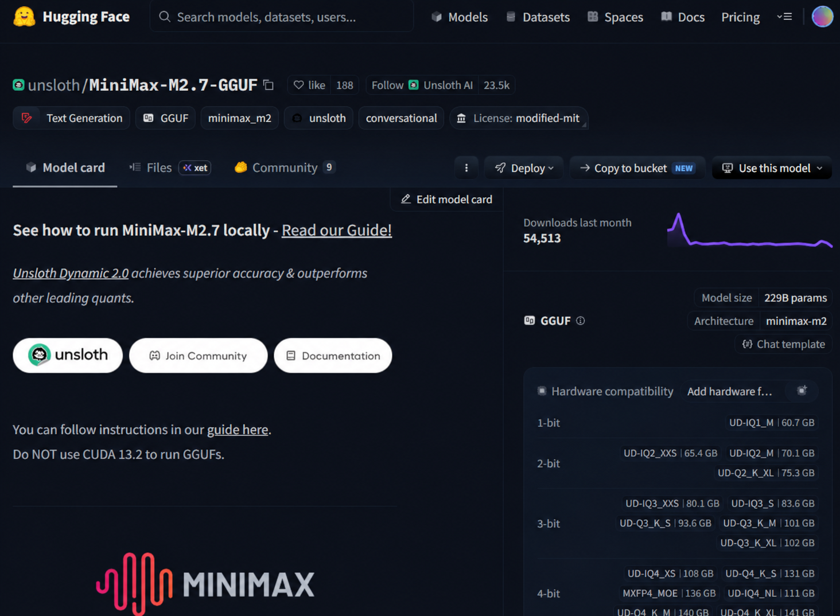This screenshot has height=616, width=840.
Task: Click the unsloth organization avatar beside the title
Action: pos(18,85)
